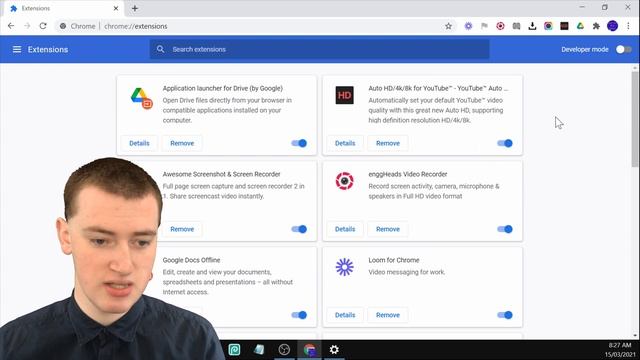Open the notepad-like taskbar app
Image resolution: width=640 pixels, height=360 pixels.
(259, 349)
